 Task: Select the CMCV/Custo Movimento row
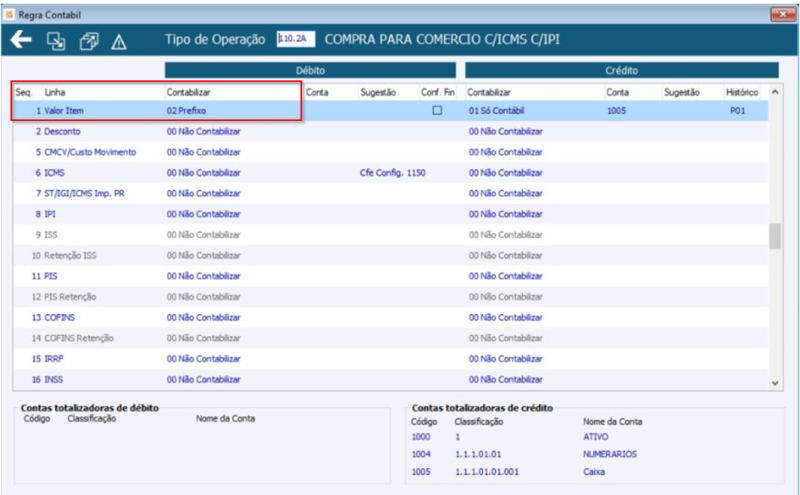click(x=391, y=152)
